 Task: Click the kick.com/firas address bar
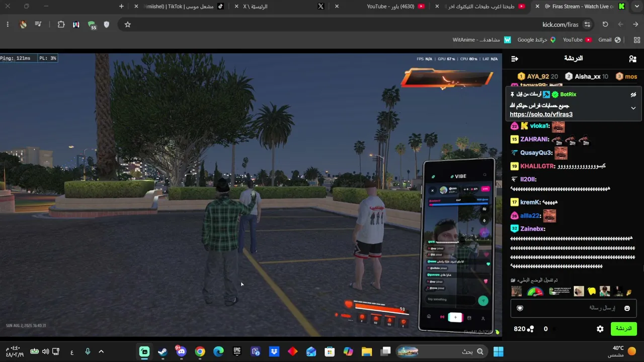(x=352, y=25)
